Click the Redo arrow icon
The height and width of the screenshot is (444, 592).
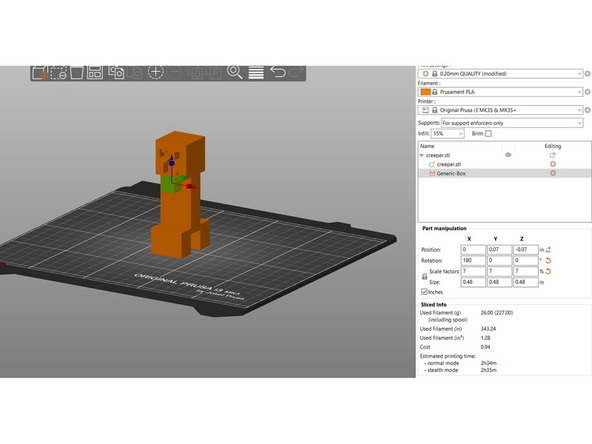tap(296, 72)
